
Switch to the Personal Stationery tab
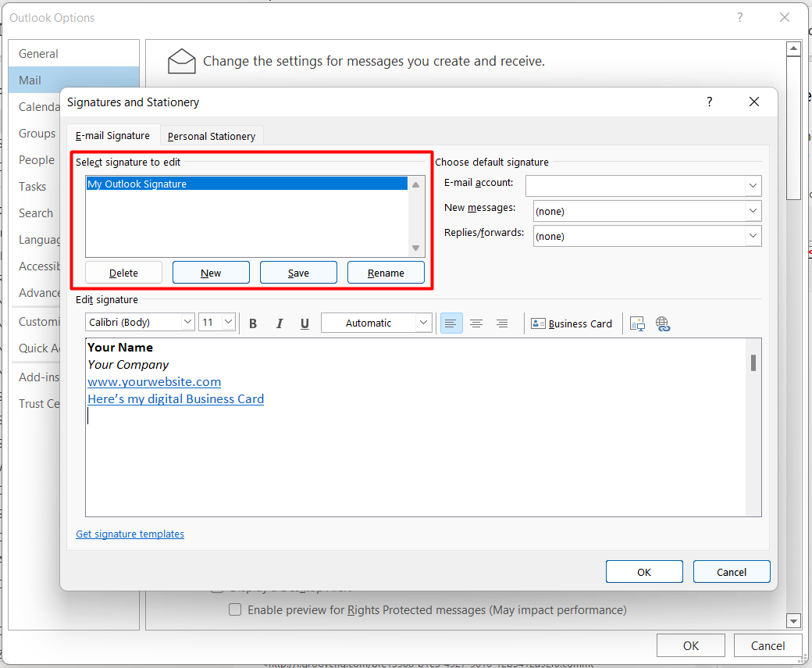212,136
